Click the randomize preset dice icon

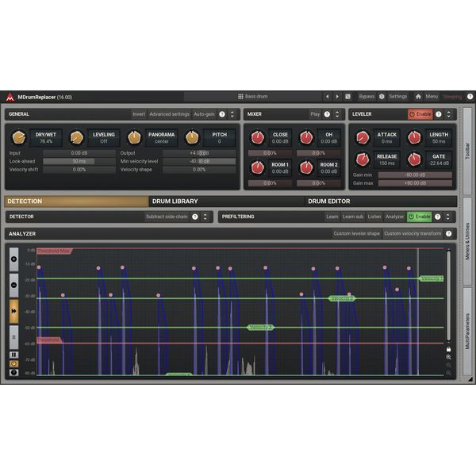(348, 97)
